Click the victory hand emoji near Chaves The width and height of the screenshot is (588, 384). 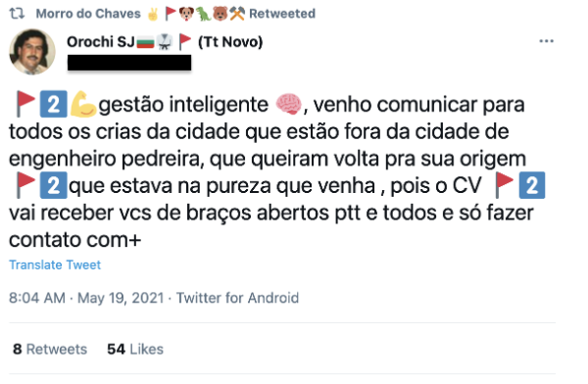click(x=153, y=15)
